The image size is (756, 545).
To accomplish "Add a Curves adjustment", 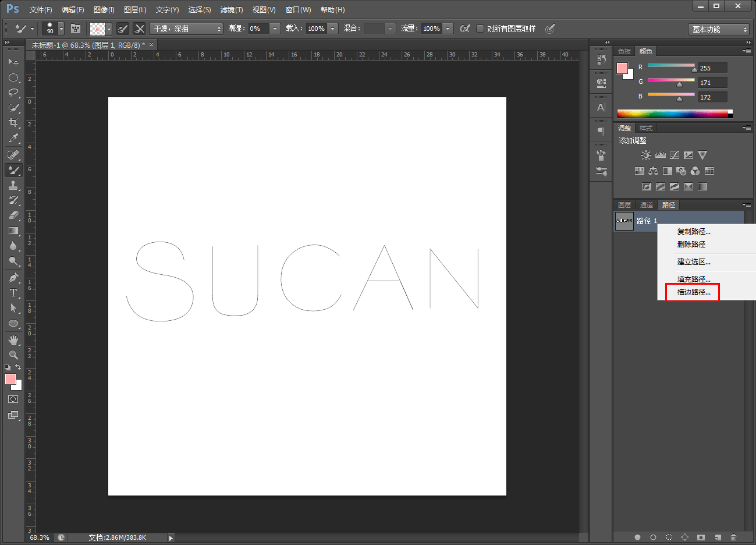I will (x=675, y=155).
